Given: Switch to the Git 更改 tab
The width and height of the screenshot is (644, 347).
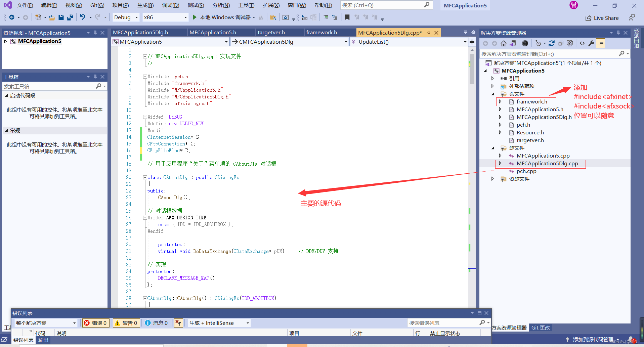Looking at the screenshot, I should (x=541, y=328).
